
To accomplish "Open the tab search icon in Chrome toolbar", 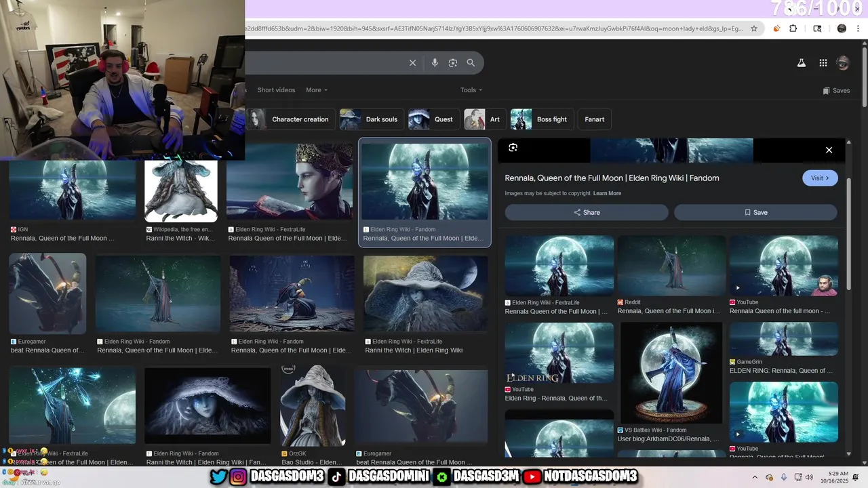I will click(817, 28).
